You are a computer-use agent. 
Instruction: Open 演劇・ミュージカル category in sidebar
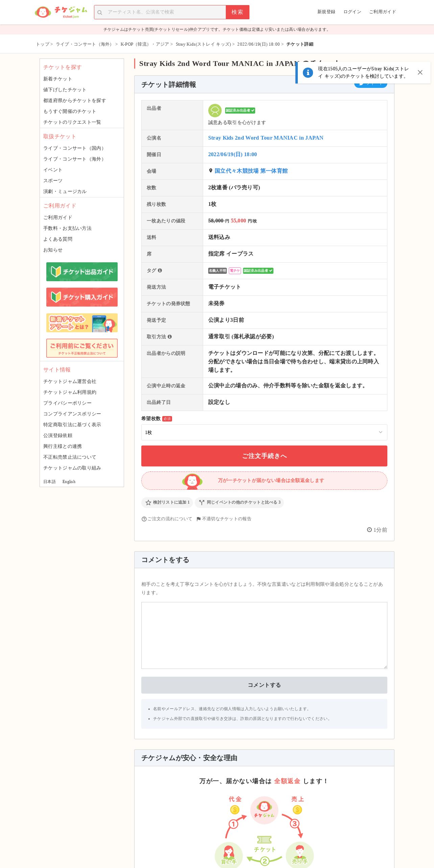(65, 192)
